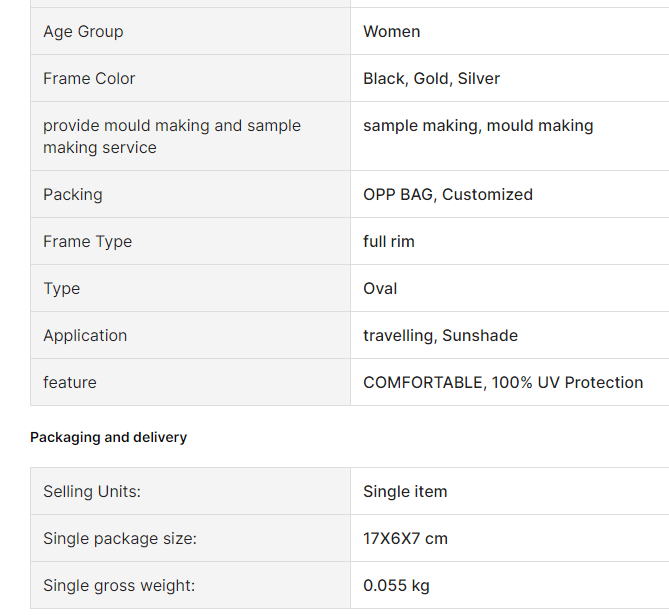Select the Women value cell
The height and width of the screenshot is (615, 669).
pyautogui.click(x=392, y=32)
